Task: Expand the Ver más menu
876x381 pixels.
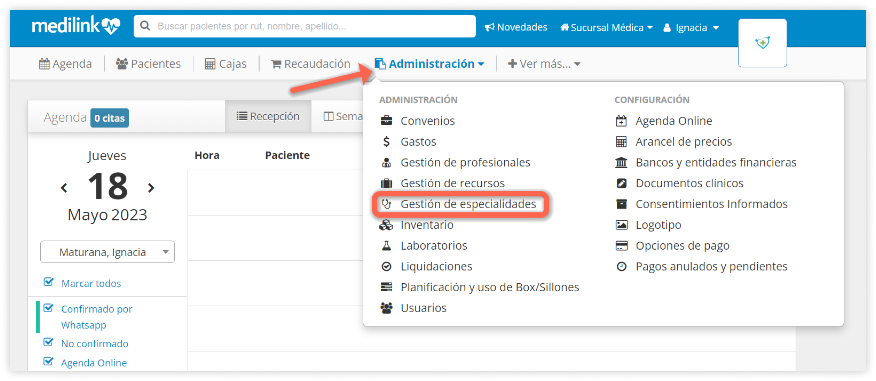Action: pyautogui.click(x=544, y=64)
